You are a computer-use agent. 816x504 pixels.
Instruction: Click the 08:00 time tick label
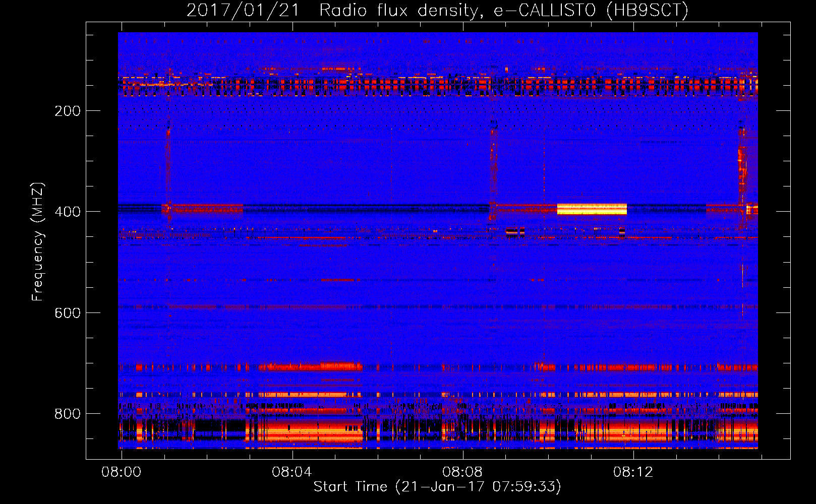click(x=122, y=472)
